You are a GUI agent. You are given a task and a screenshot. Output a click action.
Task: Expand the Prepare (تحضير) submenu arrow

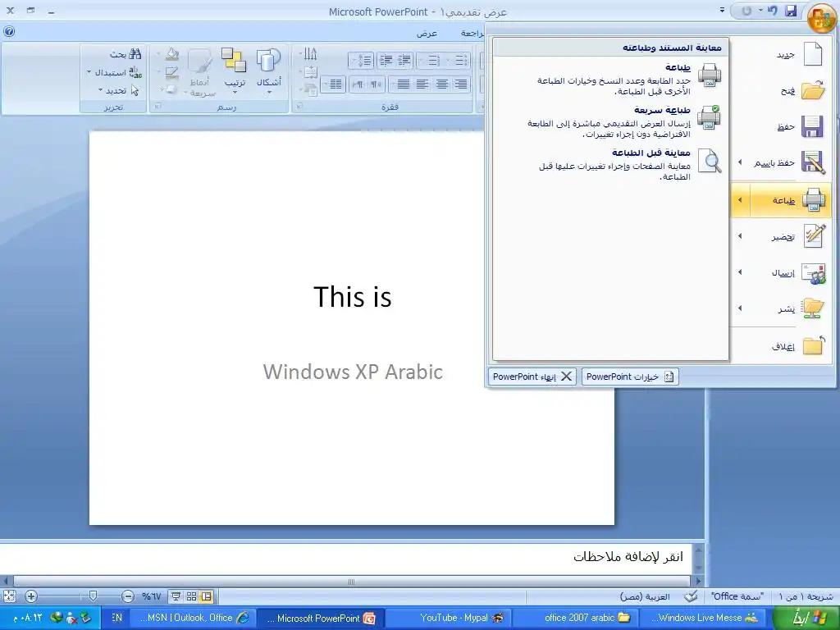[741, 235]
